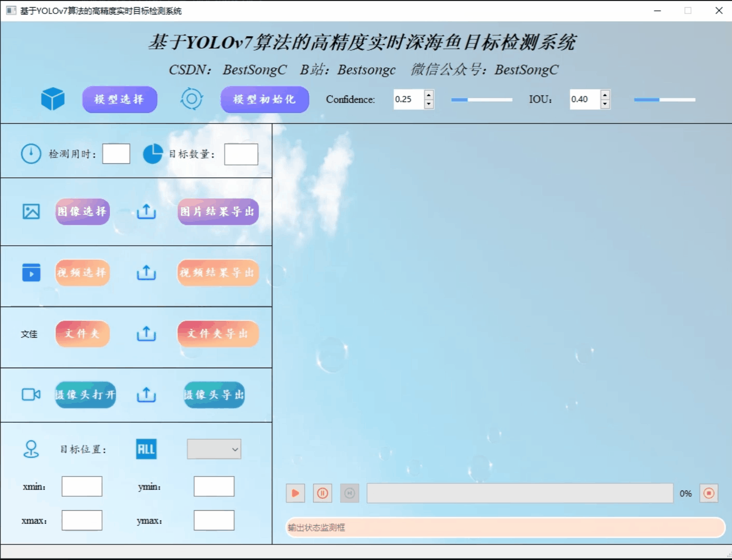The height and width of the screenshot is (560, 732).
Task: Click the 目标数量 output field
Action: coord(241,154)
